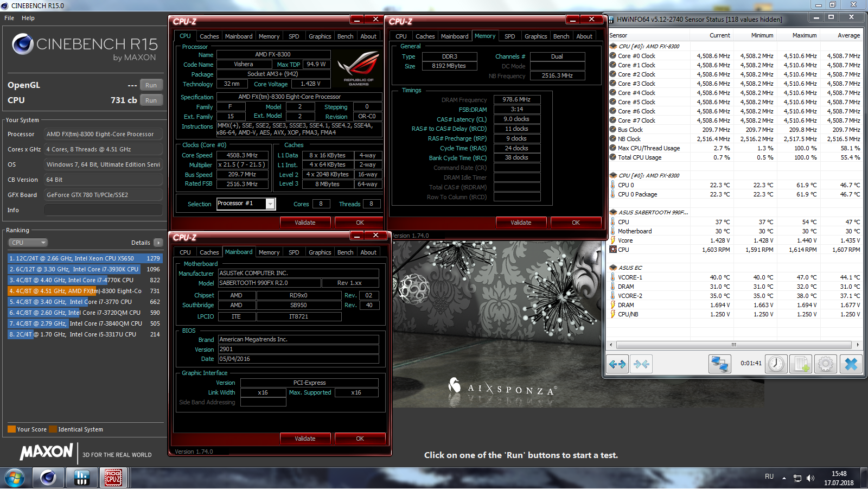Click the gauge icon beside Core #0 Clock
The image size is (868, 489).
point(613,55)
